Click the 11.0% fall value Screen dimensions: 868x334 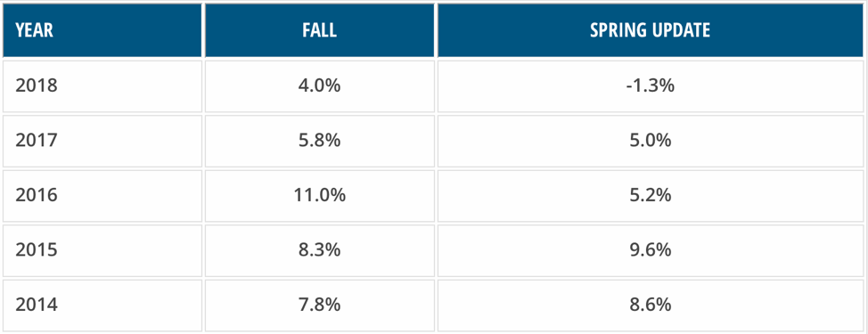[320, 196]
